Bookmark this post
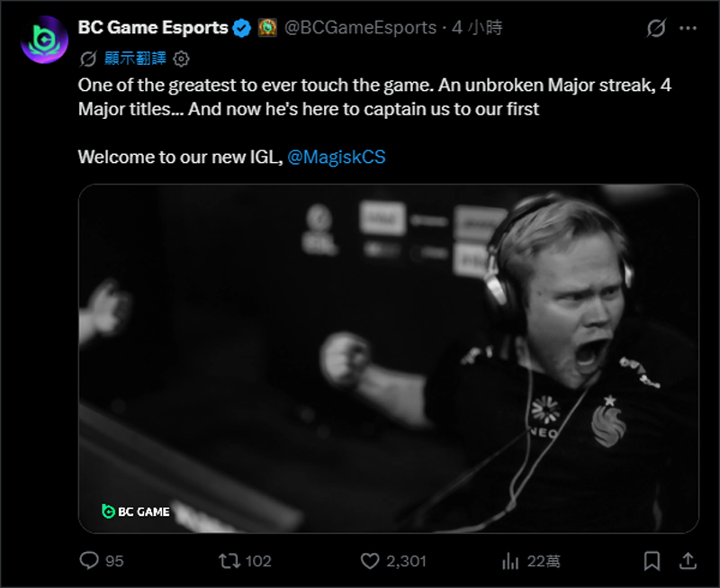 tap(652, 561)
